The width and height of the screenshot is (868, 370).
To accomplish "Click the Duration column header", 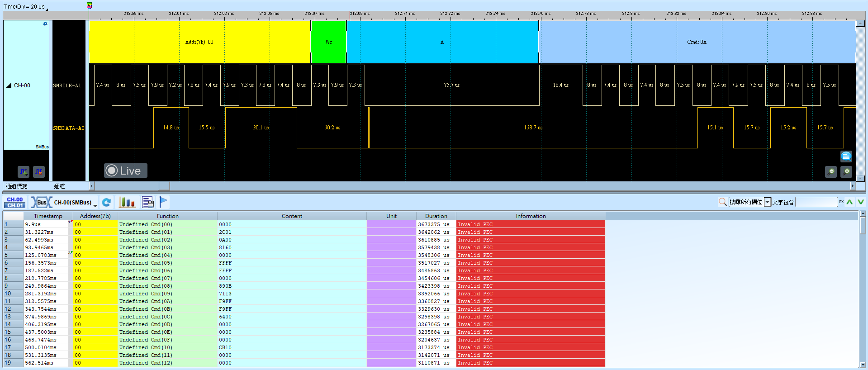I will (436, 216).
